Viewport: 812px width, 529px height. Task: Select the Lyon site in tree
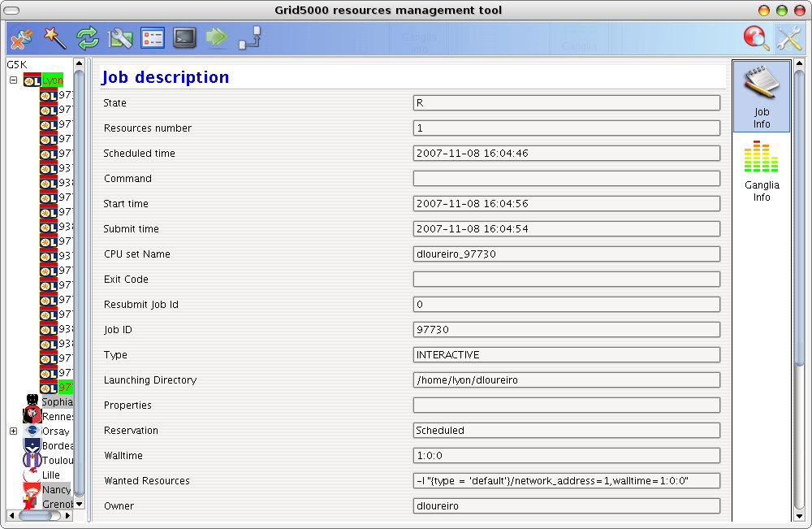click(x=53, y=80)
